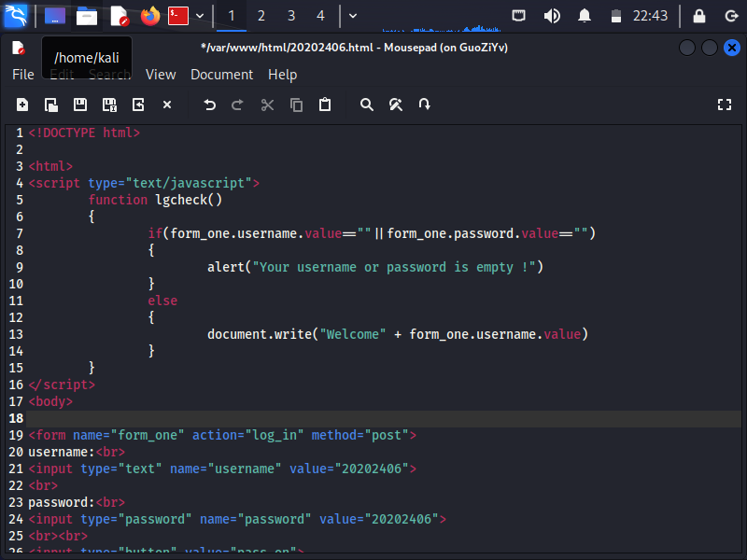Click line number 13 in the gutter

pyautogui.click(x=16, y=334)
